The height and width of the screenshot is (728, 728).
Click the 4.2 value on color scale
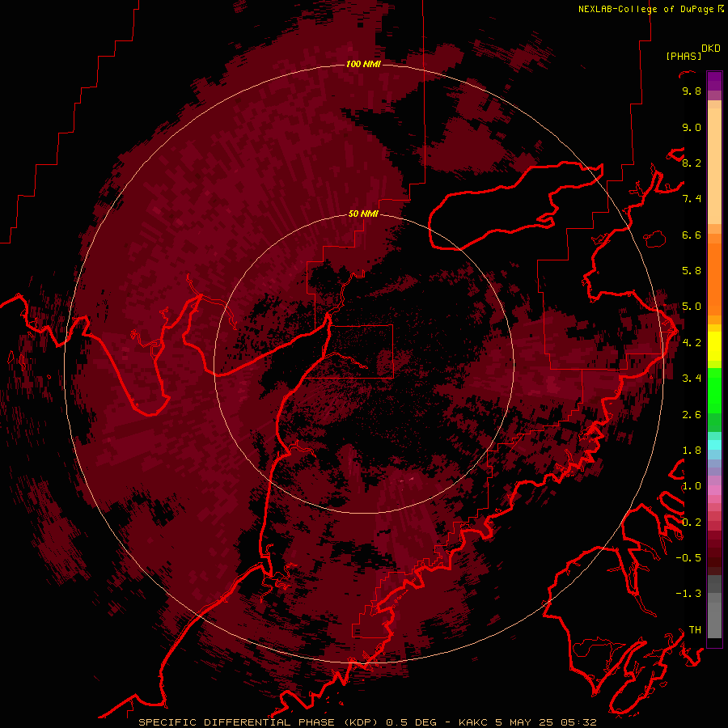point(692,343)
